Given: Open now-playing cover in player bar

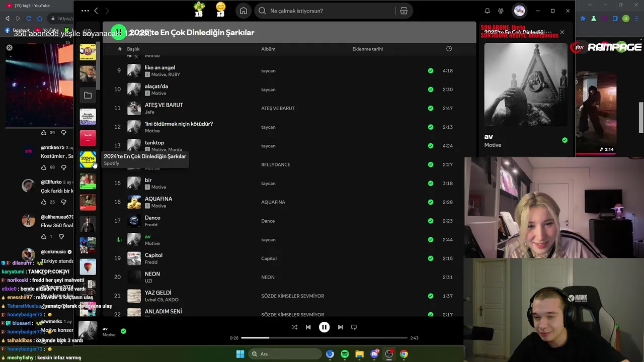Looking at the screenshot, I should (88, 330).
